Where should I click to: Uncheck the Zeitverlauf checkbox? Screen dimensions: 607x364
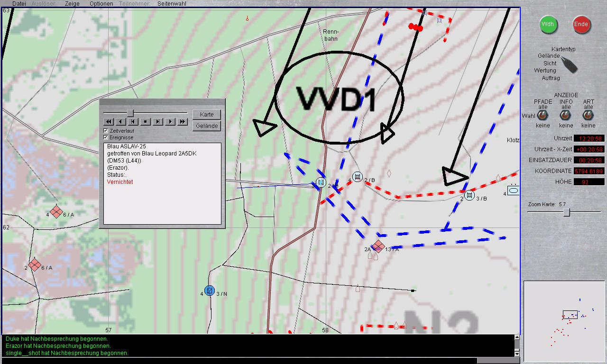106,130
